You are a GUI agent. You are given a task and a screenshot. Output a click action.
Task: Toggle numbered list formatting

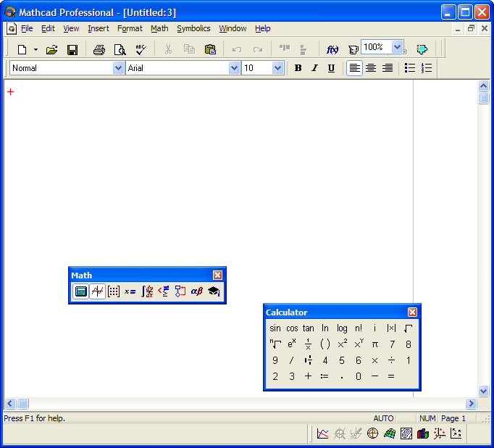tap(426, 68)
